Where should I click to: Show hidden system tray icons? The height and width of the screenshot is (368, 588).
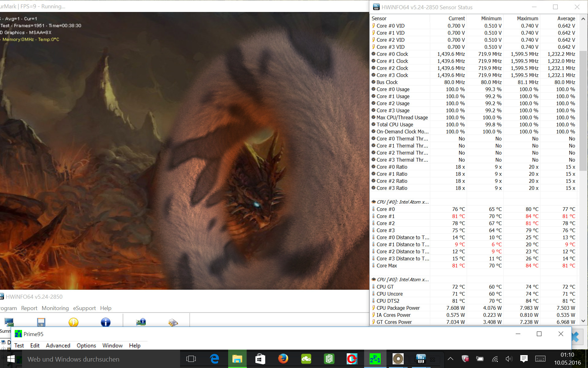point(450,359)
